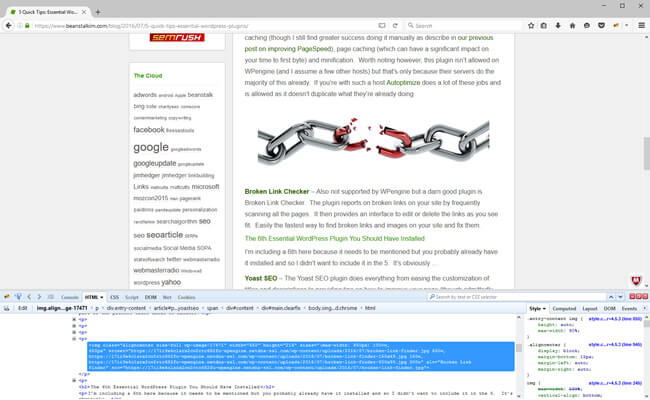Reload the page with the refresh icon

[395, 26]
